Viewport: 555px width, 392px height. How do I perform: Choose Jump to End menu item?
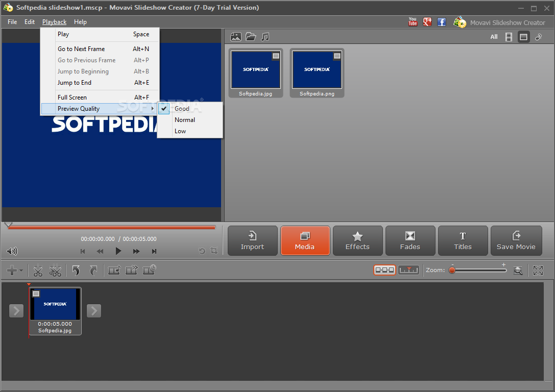coord(100,83)
